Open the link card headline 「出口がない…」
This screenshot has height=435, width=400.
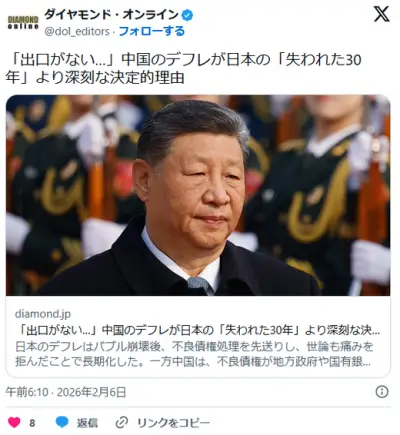pos(198,330)
